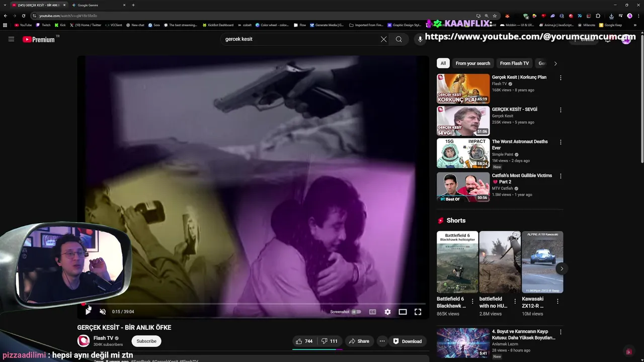Image resolution: width=644 pixels, height=362 pixels.
Task: Clear the search box with X
Action: pos(383,39)
